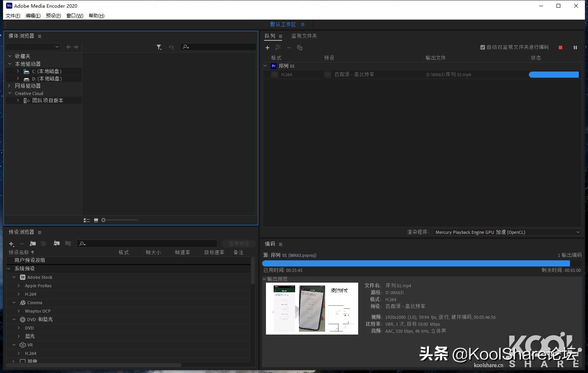Collapse the Adobe Stock preset group
Screen dimensions: 588x373
coord(14,277)
